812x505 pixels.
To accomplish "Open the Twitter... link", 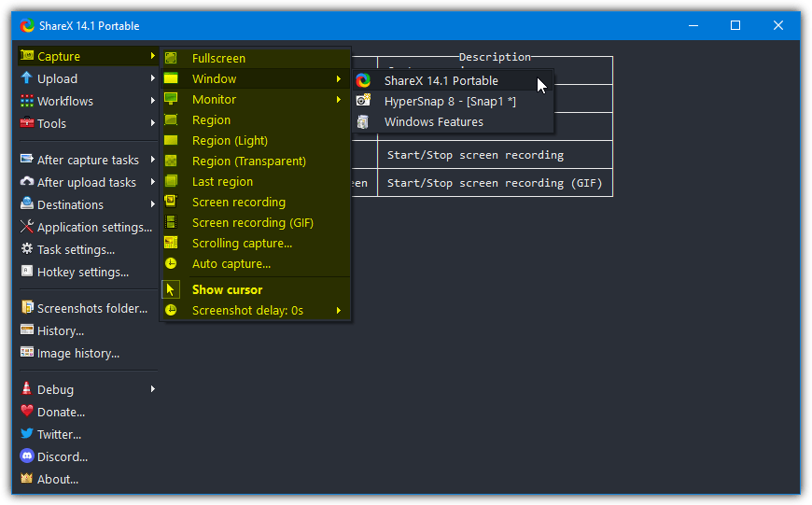I will (x=87, y=434).
